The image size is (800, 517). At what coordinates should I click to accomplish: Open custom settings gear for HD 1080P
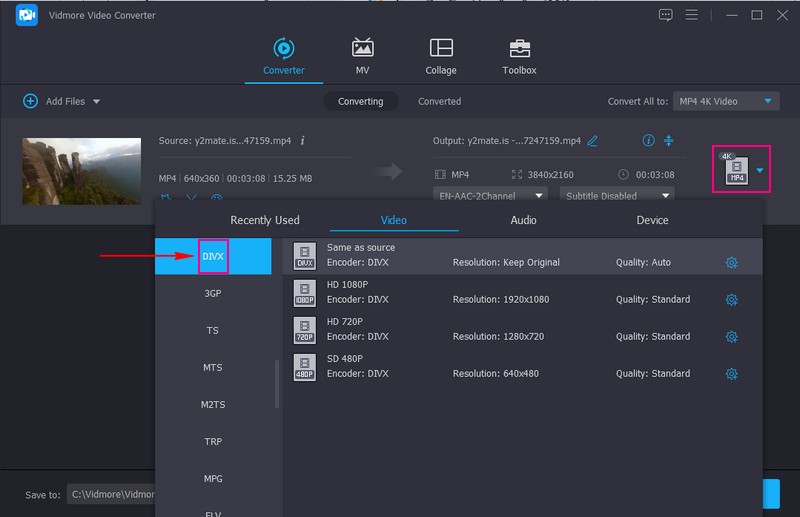[x=731, y=300]
